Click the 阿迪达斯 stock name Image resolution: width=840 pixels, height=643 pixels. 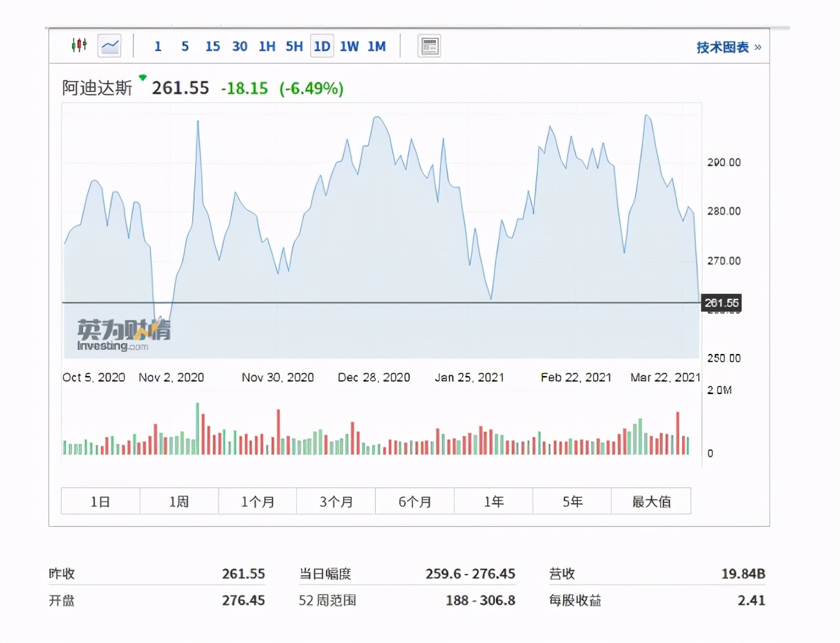[x=97, y=88]
